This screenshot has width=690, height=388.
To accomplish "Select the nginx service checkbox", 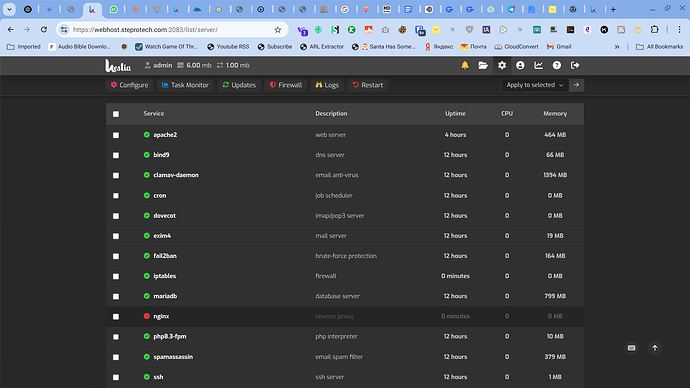I will coord(116,317).
